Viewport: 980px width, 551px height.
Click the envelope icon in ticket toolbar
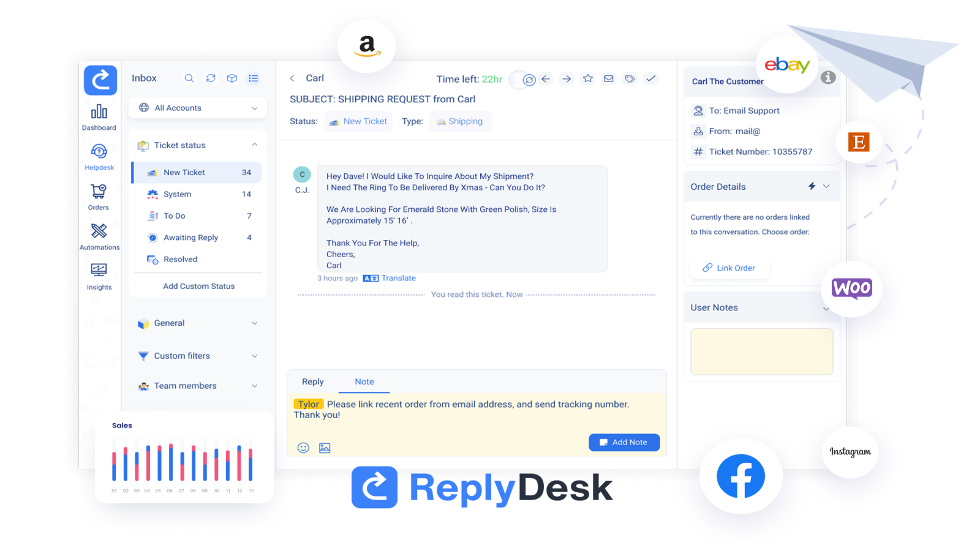pyautogui.click(x=609, y=78)
